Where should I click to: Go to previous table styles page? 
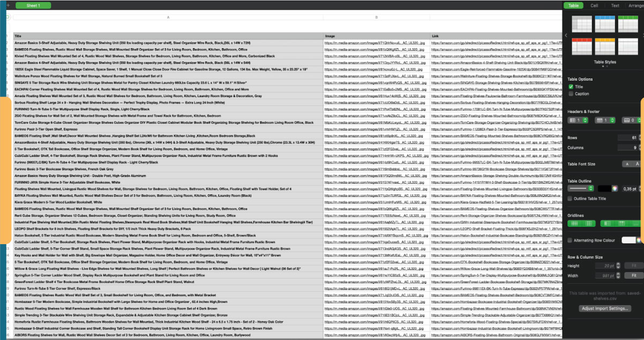pyautogui.click(x=566, y=35)
